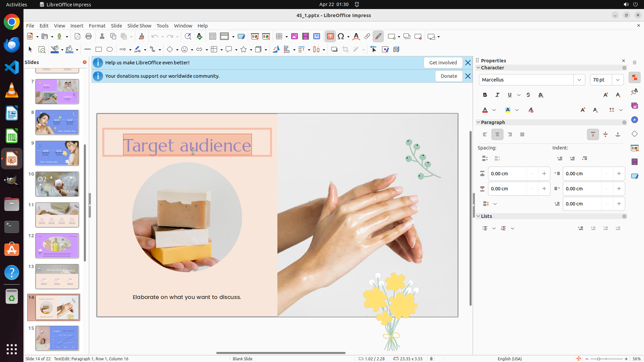644x362 pixels.
Task: Select the Rectangle shape tool
Action: coord(99,50)
